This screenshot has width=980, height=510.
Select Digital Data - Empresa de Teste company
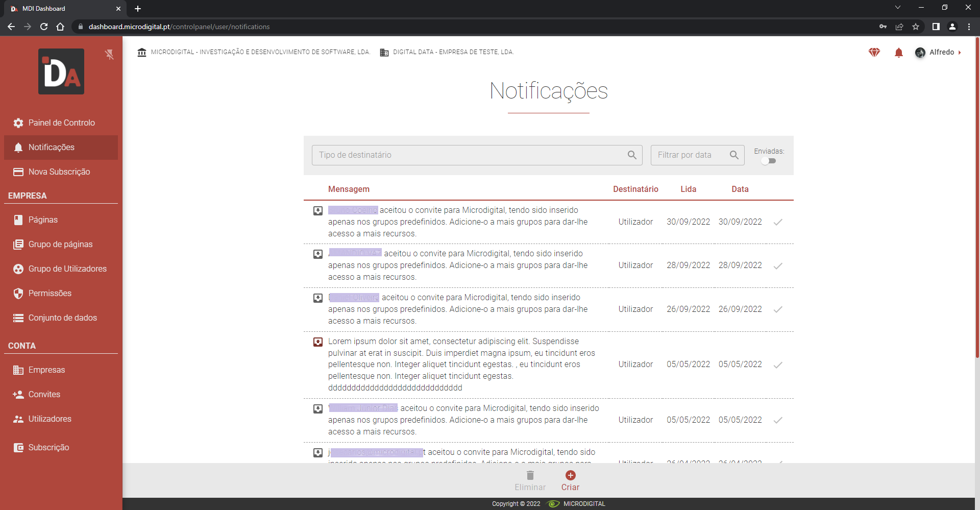pyautogui.click(x=447, y=52)
